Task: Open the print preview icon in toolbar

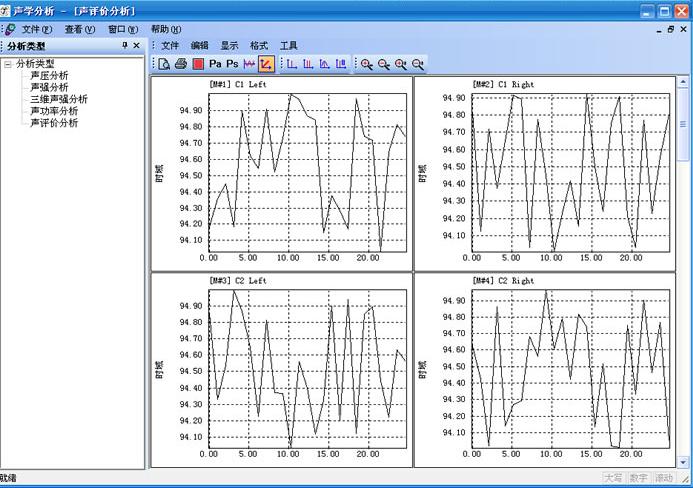Action: (164, 64)
